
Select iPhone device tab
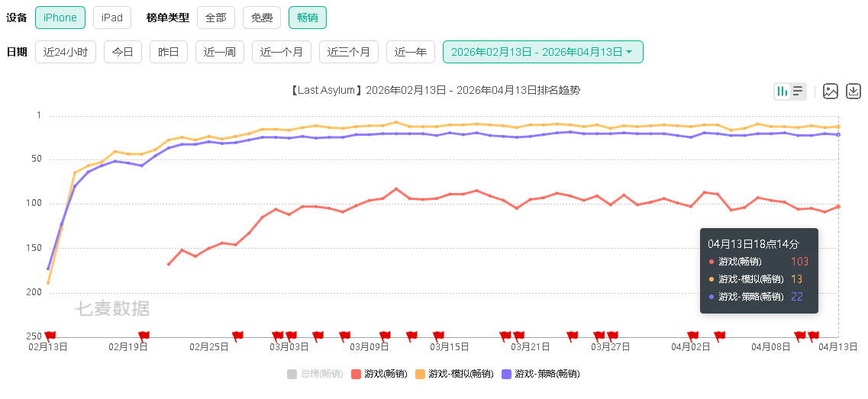pyautogui.click(x=60, y=18)
